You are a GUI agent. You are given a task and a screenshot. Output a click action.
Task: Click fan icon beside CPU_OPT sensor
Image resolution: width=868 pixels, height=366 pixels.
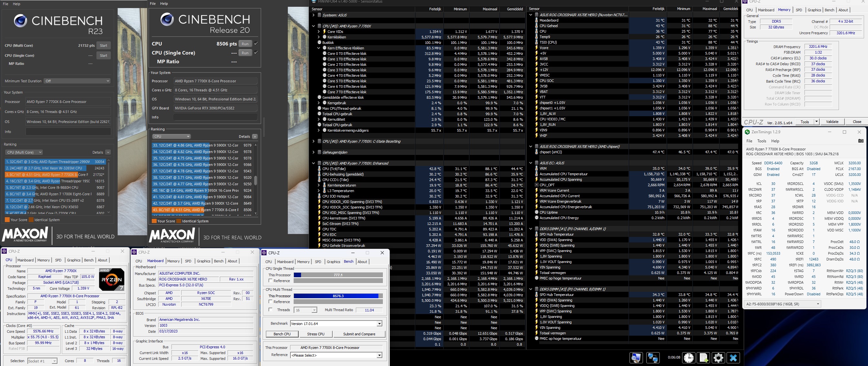(536, 185)
